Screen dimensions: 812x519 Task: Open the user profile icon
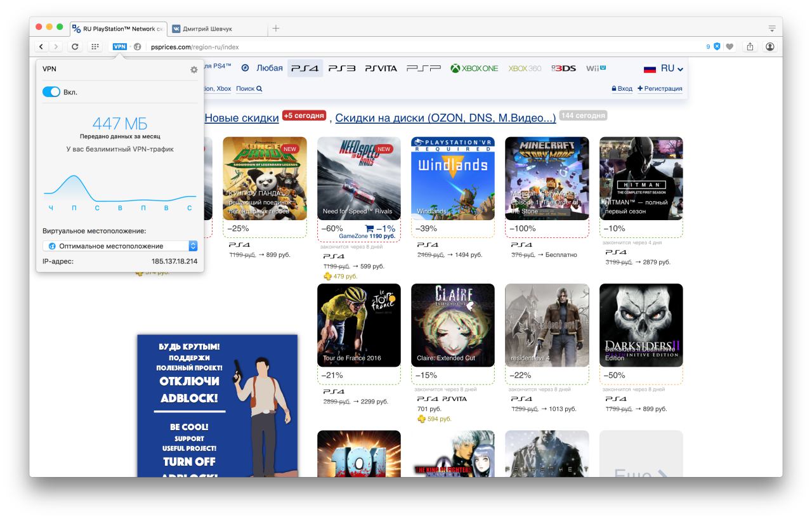[771, 46]
